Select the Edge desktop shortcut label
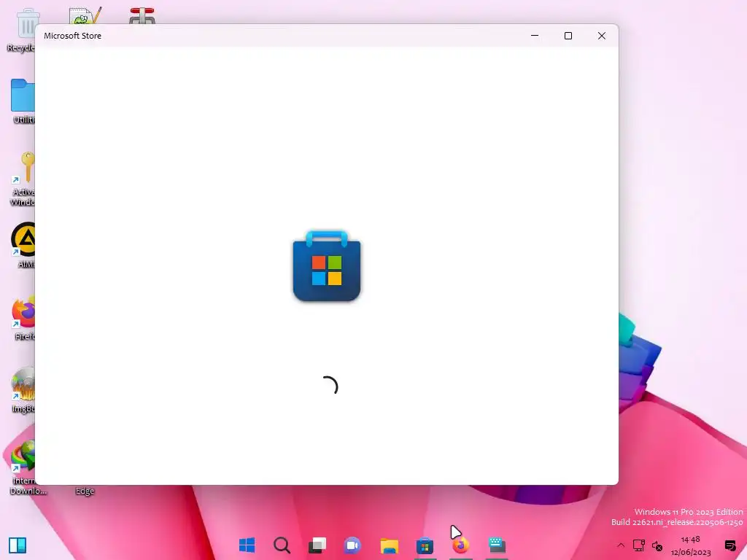This screenshot has height=560, width=747. (85, 491)
